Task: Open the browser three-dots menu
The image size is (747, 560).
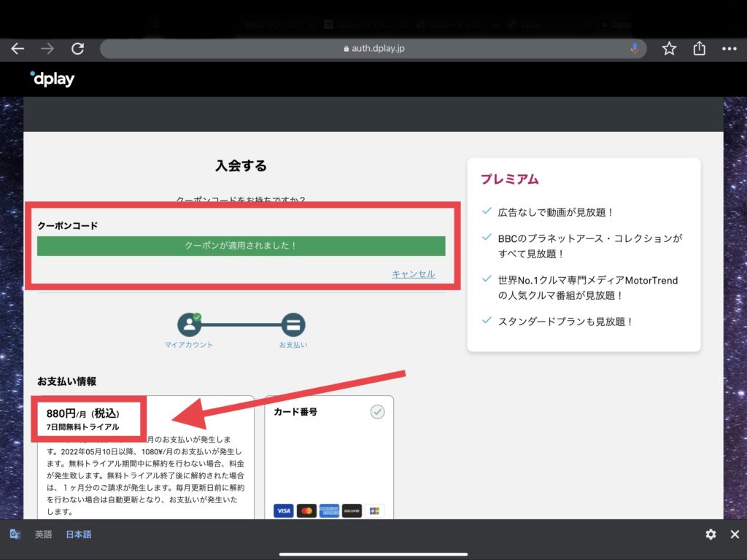Action: click(x=729, y=49)
